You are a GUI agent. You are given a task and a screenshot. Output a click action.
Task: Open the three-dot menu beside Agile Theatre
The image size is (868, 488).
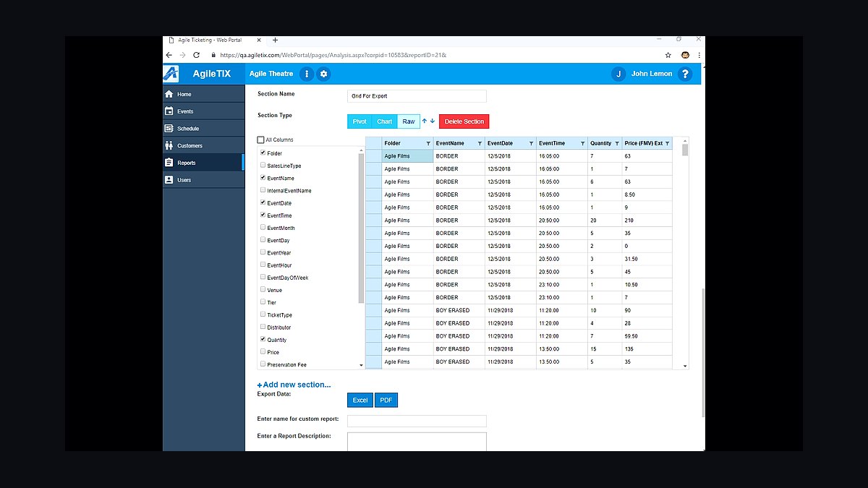[x=307, y=74]
